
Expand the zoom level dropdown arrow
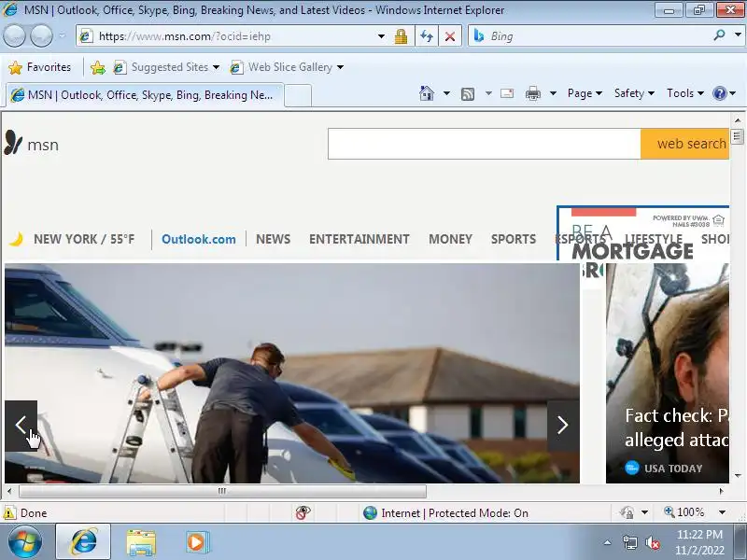point(722,512)
